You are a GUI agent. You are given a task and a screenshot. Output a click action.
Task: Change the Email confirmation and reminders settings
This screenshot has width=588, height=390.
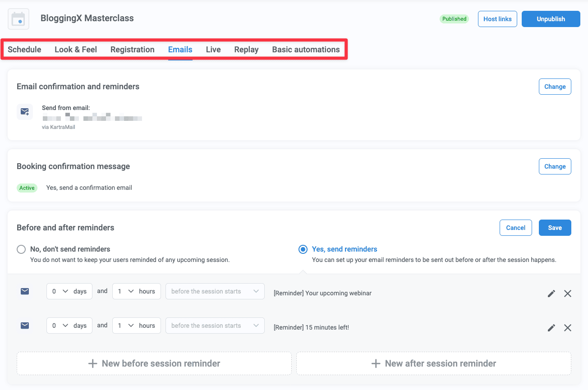pyautogui.click(x=555, y=87)
